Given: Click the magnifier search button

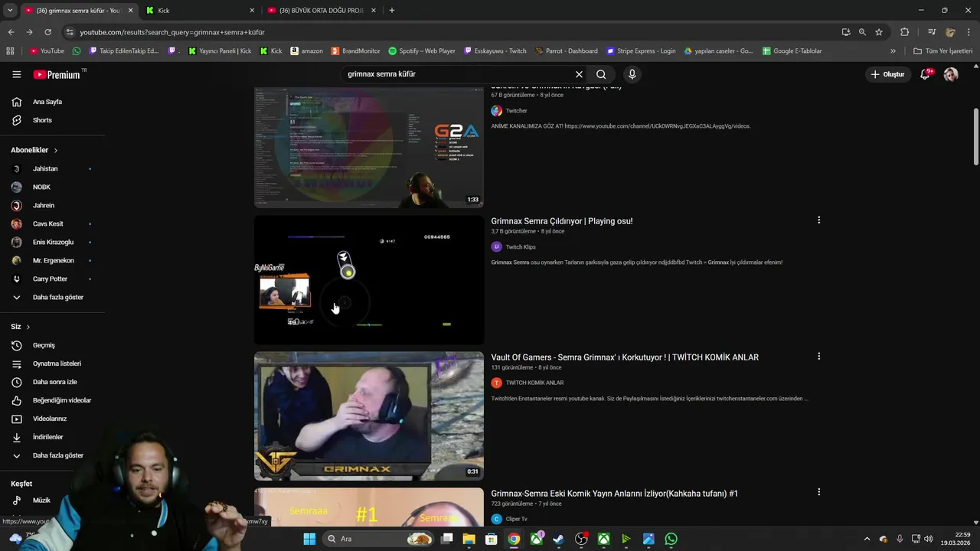Looking at the screenshot, I should 601,74.
